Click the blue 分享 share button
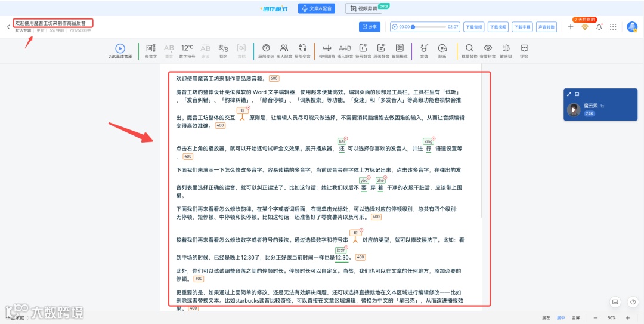The width and height of the screenshot is (644, 324). tap(369, 27)
